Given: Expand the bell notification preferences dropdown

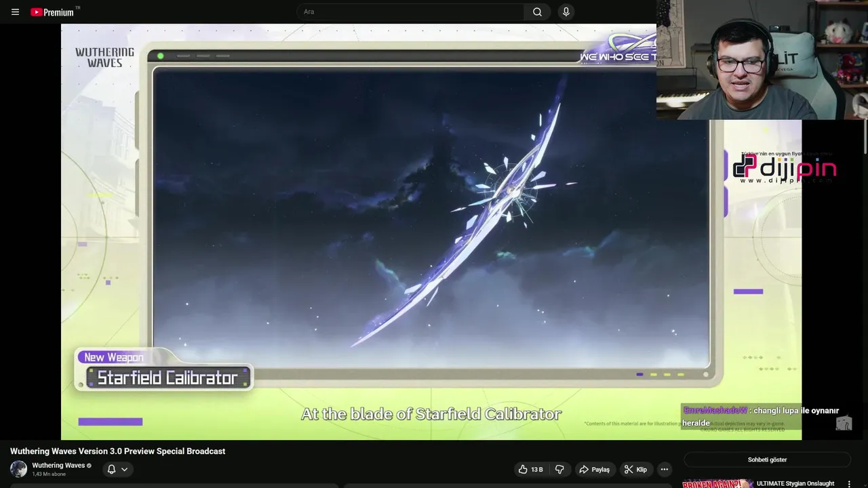Looking at the screenshot, I should coord(117,469).
